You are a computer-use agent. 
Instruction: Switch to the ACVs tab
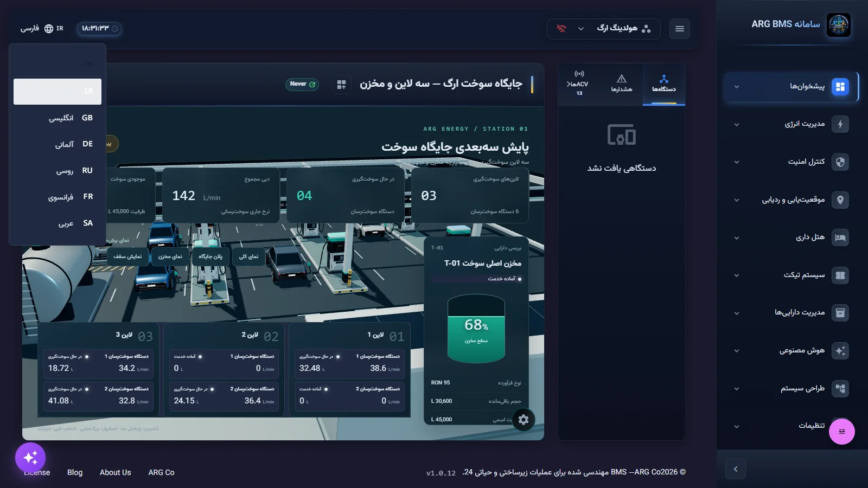(579, 84)
